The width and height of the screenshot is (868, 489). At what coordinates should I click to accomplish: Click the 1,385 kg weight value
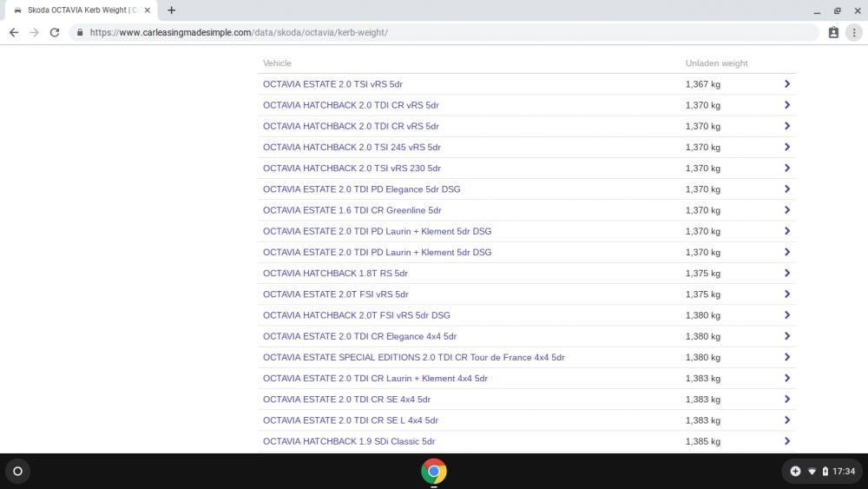[x=702, y=442]
